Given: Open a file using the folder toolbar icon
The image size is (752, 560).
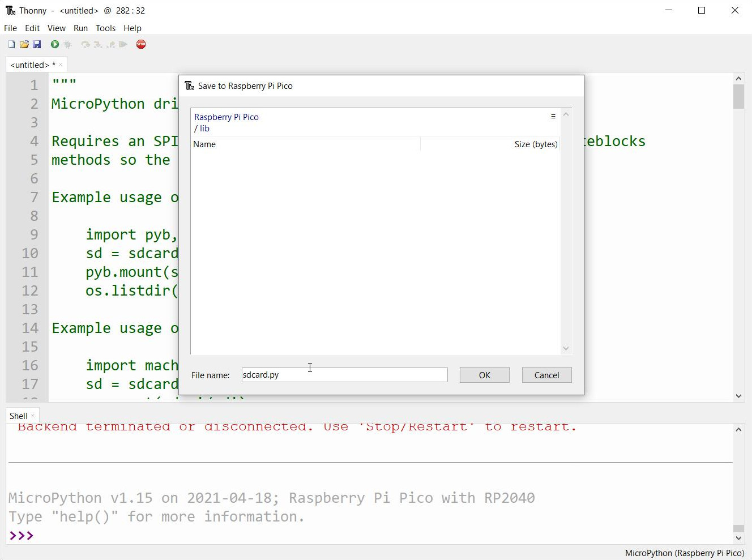Looking at the screenshot, I should (24, 44).
